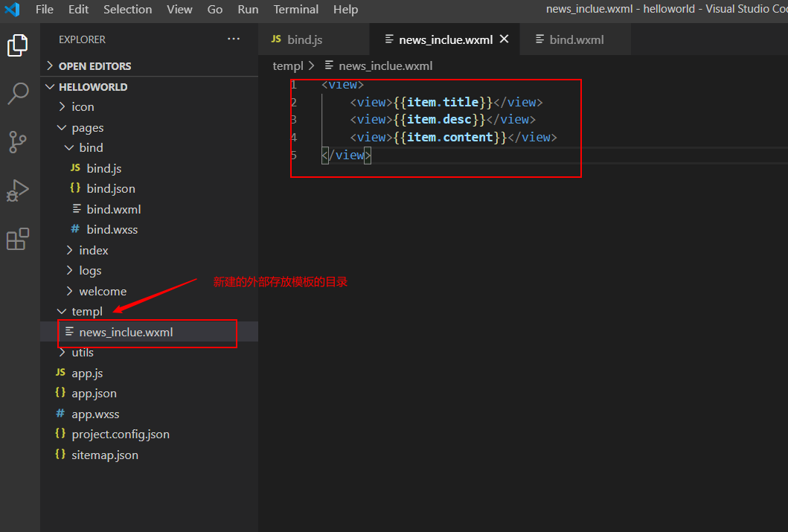
Task: Click the {{item.title}} code on line 2
Action: (x=443, y=102)
